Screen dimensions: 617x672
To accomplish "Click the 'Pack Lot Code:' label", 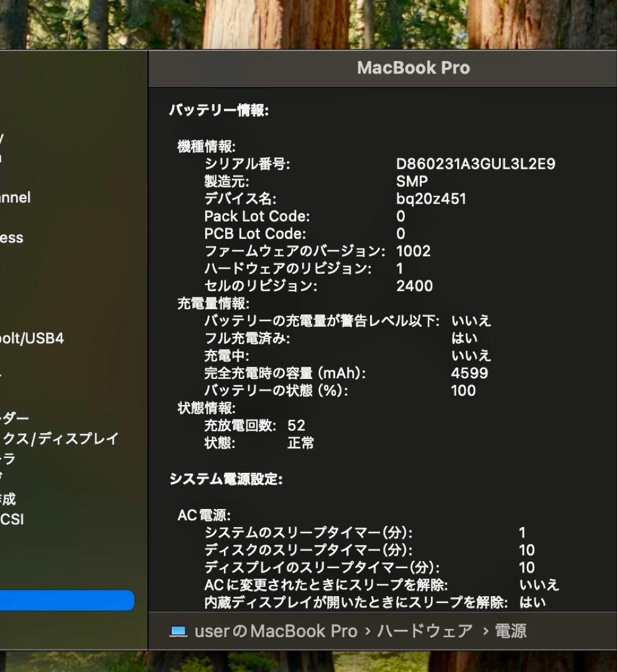I will tap(257, 216).
